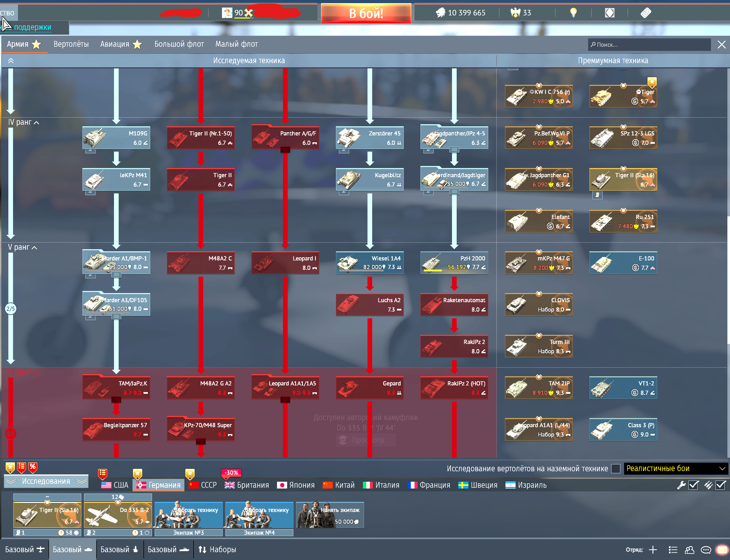This screenshot has height=560, width=730.
Task: Open the contacts icon beside the chat bubble
Action: pos(689,550)
